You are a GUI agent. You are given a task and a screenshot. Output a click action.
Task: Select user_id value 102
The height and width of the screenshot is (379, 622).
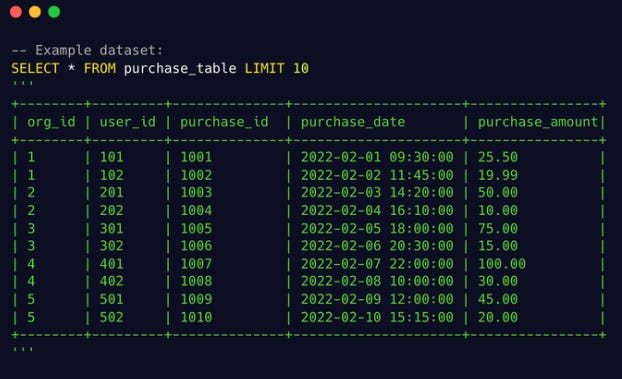point(111,175)
